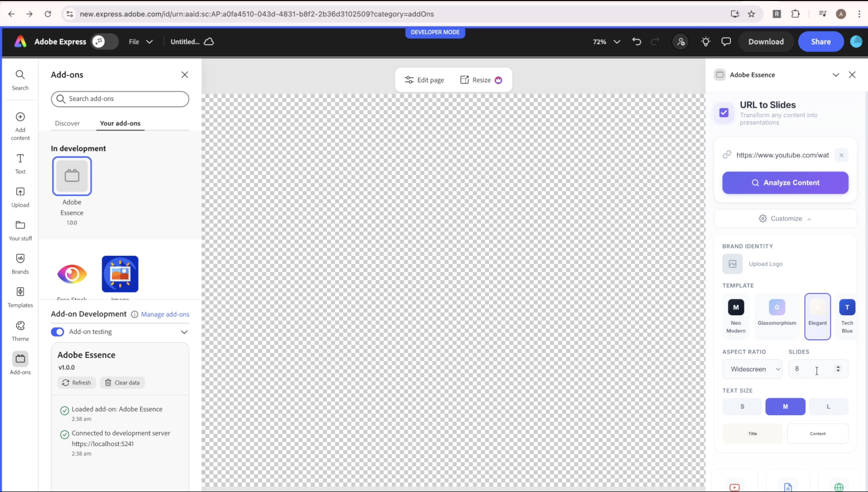868x492 pixels.
Task: Click the invite collaborators icon
Action: [x=681, y=42]
